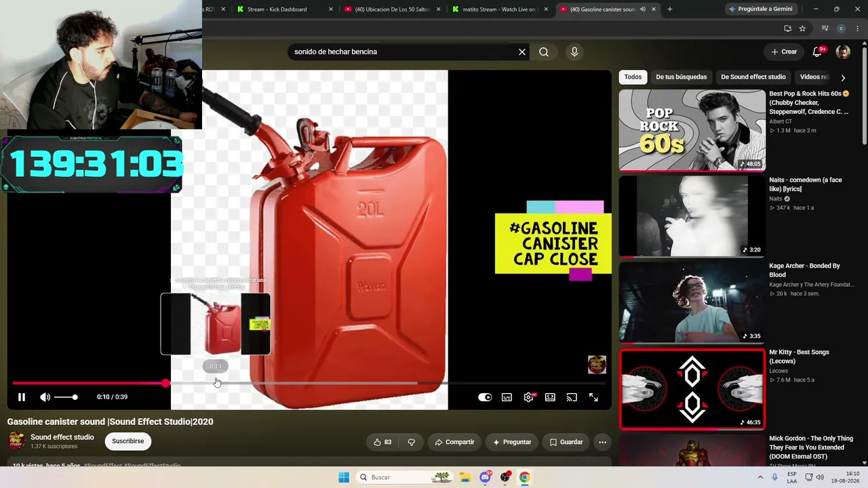Show more filter chips with the right arrow
This screenshot has width=868, height=488.
[x=843, y=78]
